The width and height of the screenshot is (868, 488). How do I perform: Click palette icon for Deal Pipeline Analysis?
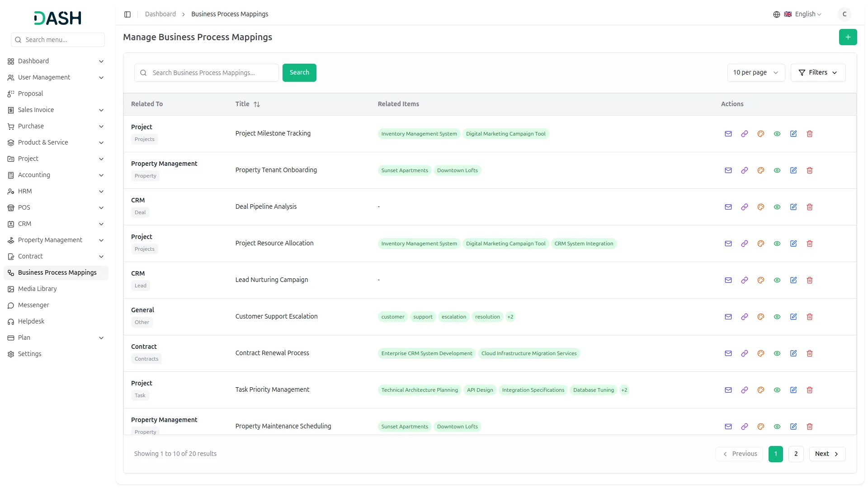[760, 207]
